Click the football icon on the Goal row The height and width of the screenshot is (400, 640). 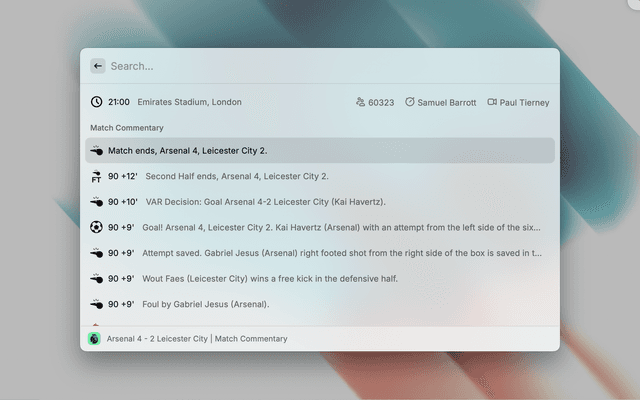pyautogui.click(x=97, y=227)
